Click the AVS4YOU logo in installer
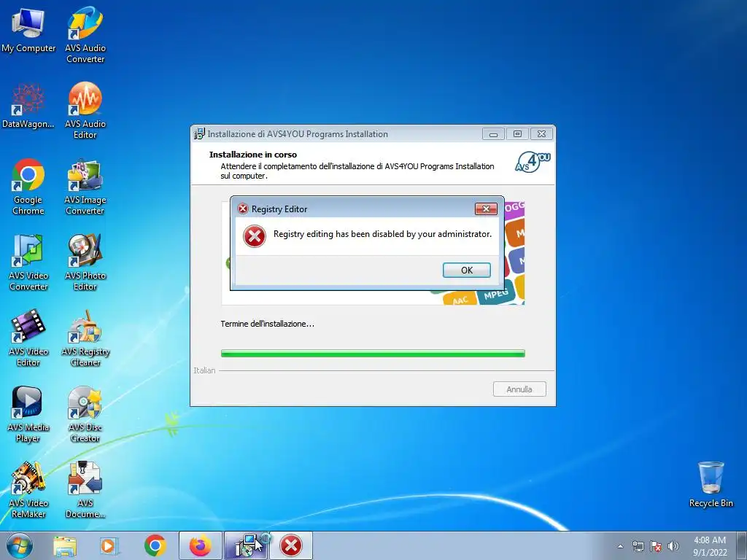The width and height of the screenshot is (747, 560). click(533, 163)
